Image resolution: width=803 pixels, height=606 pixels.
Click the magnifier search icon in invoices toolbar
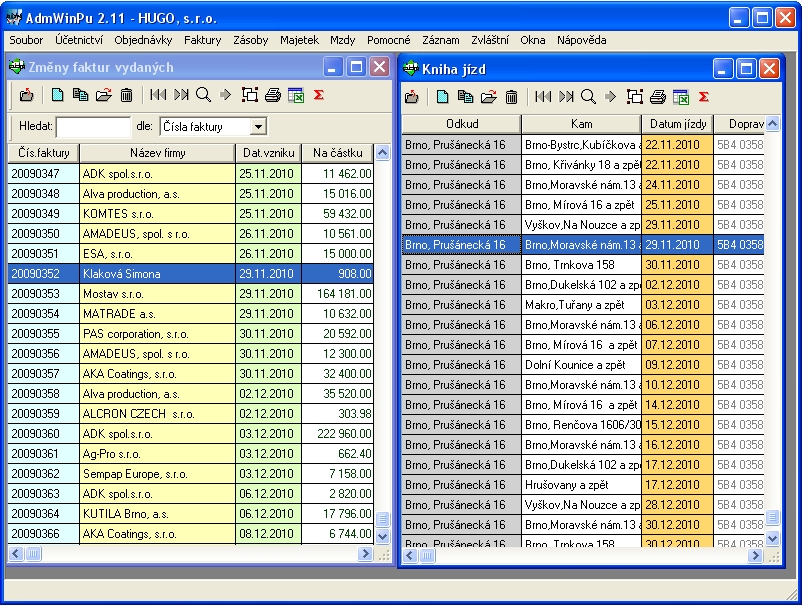(x=203, y=95)
